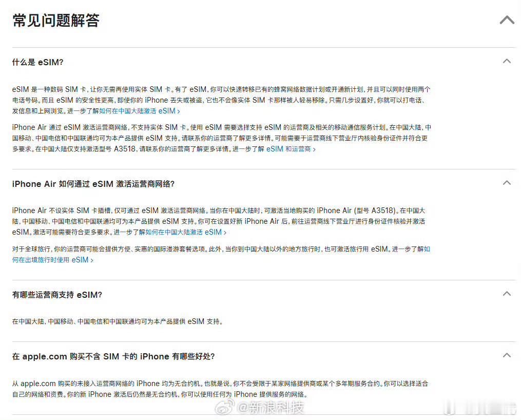The width and height of the screenshot is (521, 420).
Task: Open 如何在中国大陆激活 eSIM link under iPhone Air section
Action: 186,232
